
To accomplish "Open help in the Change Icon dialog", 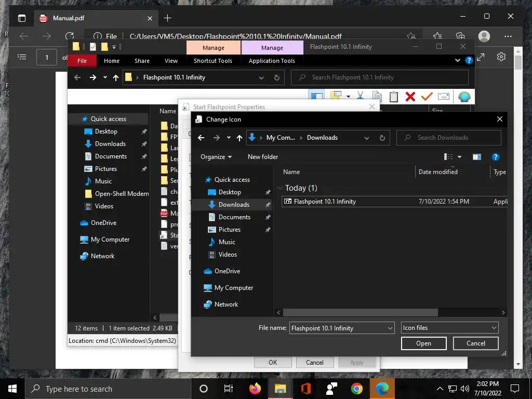I will tap(495, 157).
